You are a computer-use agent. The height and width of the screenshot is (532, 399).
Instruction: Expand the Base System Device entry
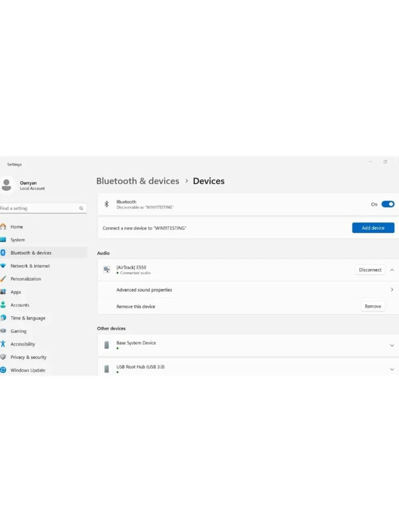click(392, 346)
